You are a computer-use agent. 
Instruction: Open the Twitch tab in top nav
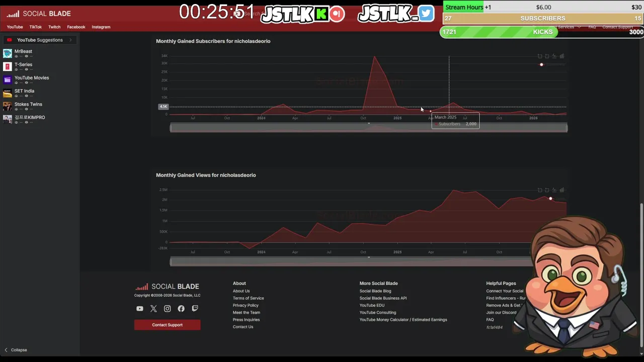tap(54, 27)
